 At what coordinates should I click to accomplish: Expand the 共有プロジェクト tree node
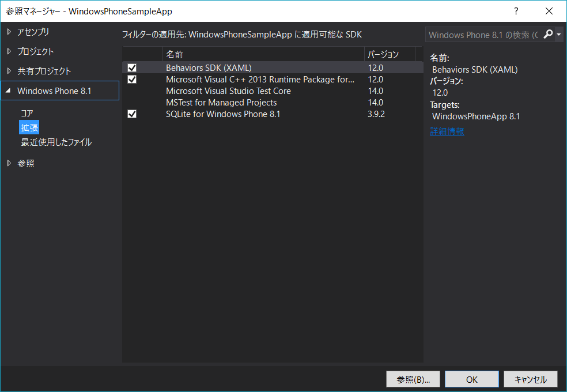coord(9,71)
